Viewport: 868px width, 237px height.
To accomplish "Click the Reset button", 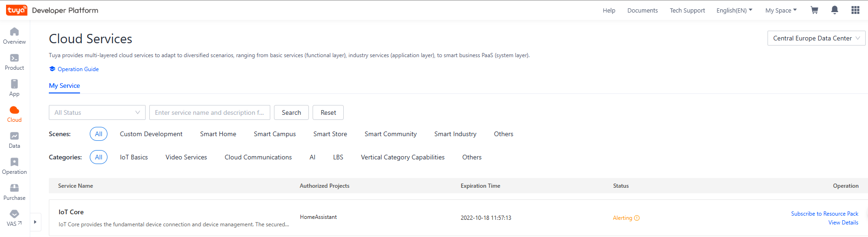I will pyautogui.click(x=328, y=112).
